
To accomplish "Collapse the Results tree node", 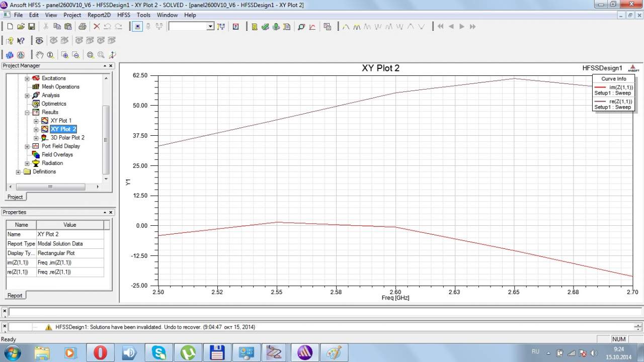I will 27,113.
